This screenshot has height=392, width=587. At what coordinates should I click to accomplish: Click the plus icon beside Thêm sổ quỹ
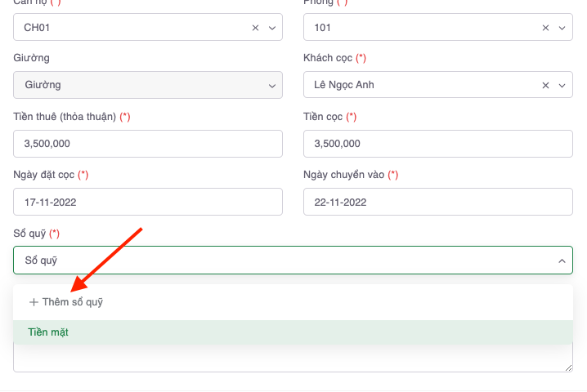(34, 302)
